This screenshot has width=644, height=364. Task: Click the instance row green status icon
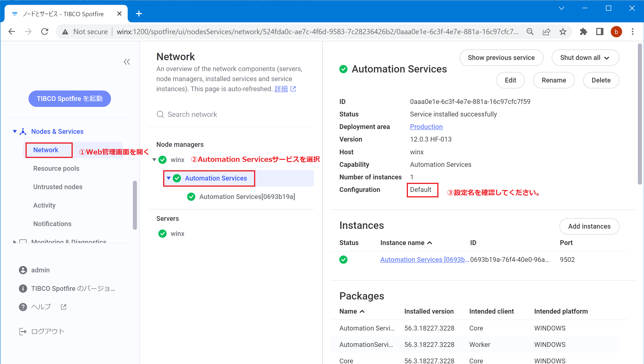click(x=343, y=260)
